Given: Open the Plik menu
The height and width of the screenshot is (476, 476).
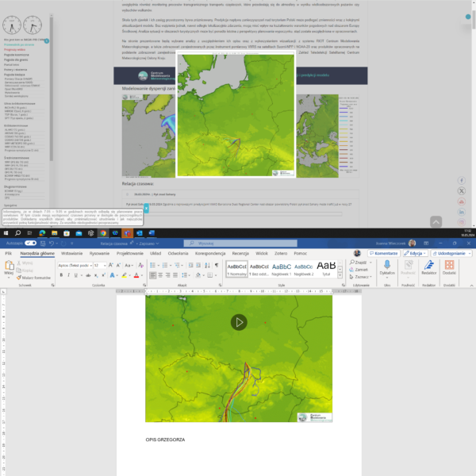Looking at the screenshot, I should [8, 253].
